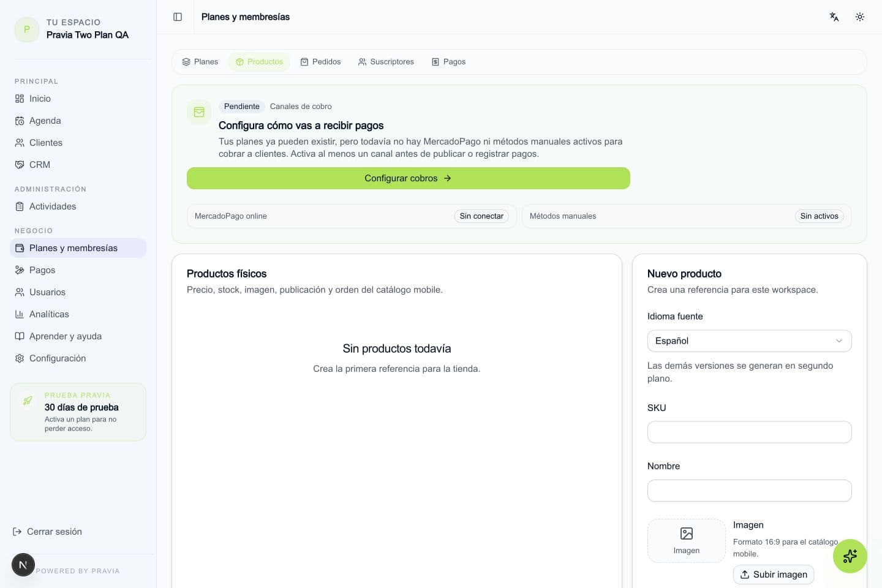Click the Analíticas chart icon
Viewport: 882px width, 588px height.
point(20,314)
